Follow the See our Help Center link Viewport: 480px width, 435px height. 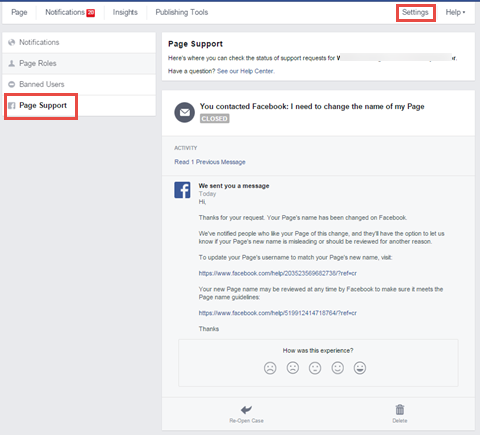point(246,71)
